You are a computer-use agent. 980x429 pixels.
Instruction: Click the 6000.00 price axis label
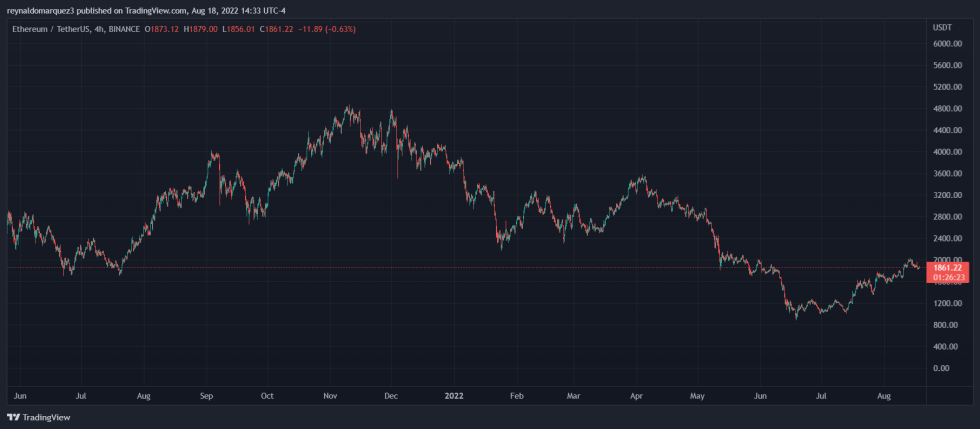coord(948,44)
